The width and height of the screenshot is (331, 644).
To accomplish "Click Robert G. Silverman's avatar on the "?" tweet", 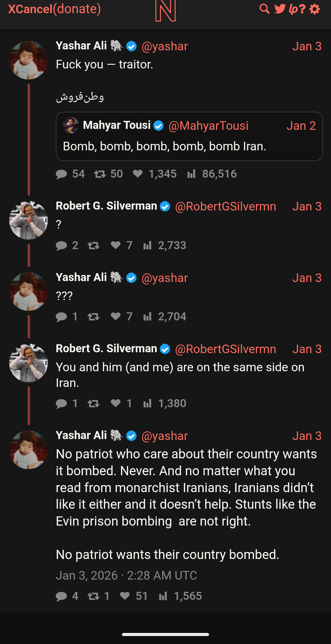I will pos(29,220).
